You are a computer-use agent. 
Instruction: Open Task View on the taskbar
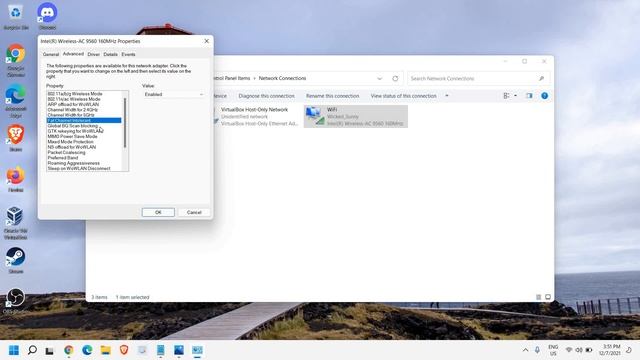50,350
